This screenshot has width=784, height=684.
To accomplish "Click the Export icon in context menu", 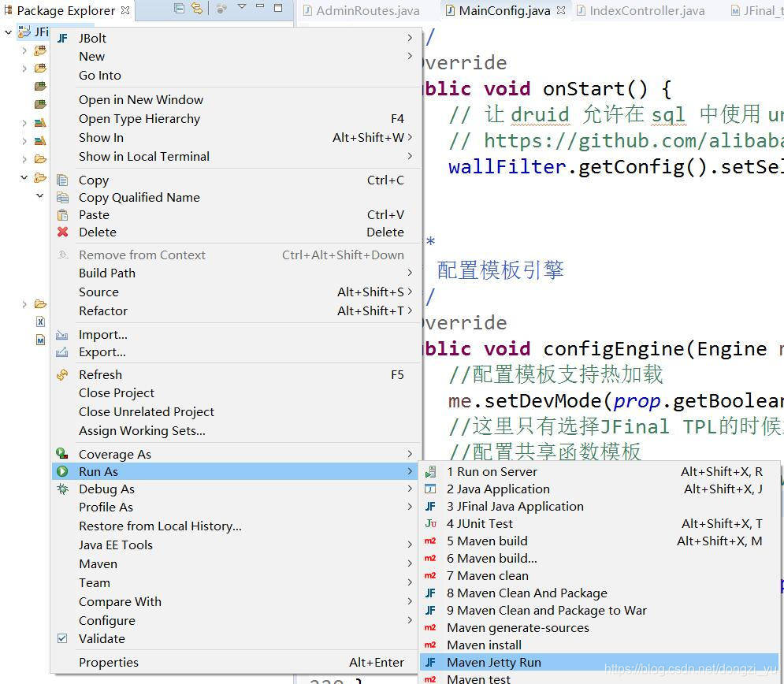I will pyautogui.click(x=62, y=352).
